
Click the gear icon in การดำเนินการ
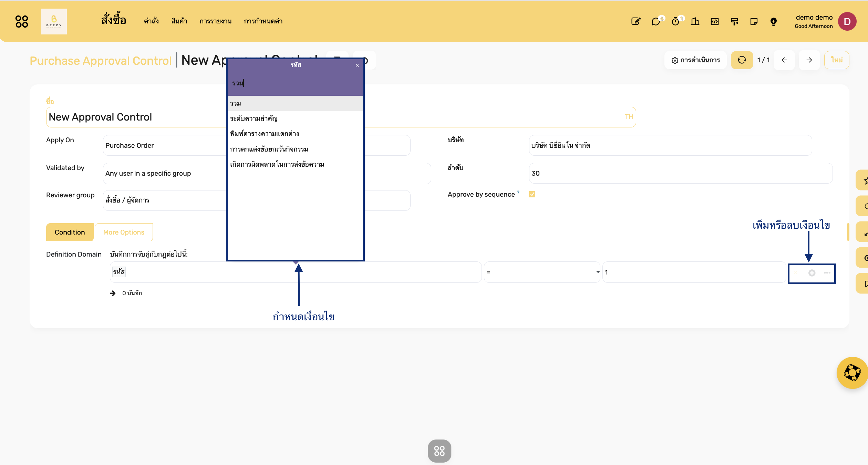tap(675, 60)
